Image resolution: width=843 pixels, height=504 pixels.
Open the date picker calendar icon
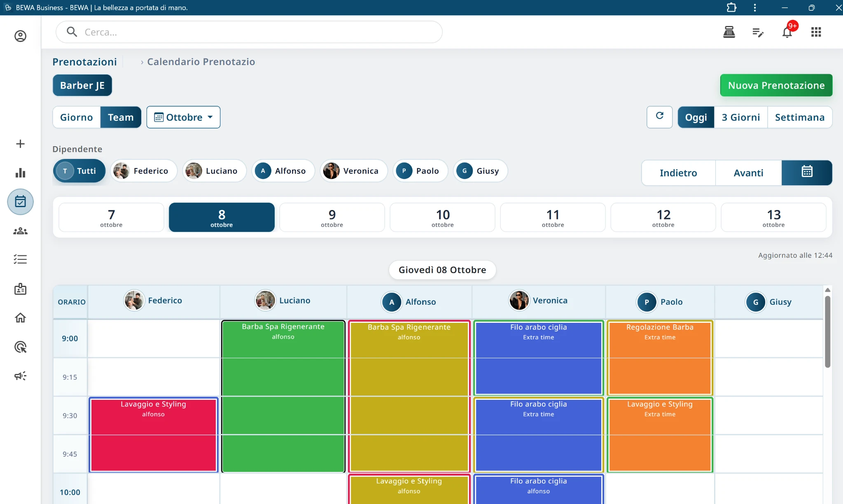pyautogui.click(x=807, y=173)
